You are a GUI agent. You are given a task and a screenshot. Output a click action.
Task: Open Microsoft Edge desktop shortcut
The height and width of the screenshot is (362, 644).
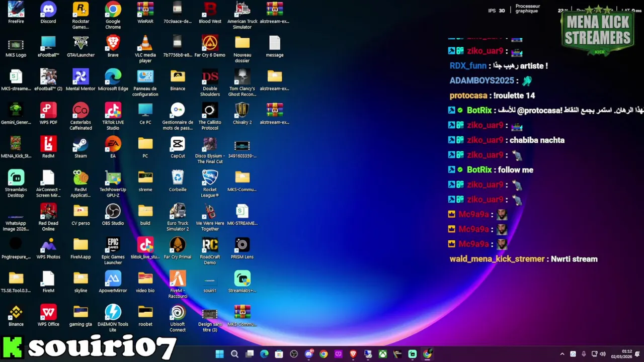coord(113,80)
